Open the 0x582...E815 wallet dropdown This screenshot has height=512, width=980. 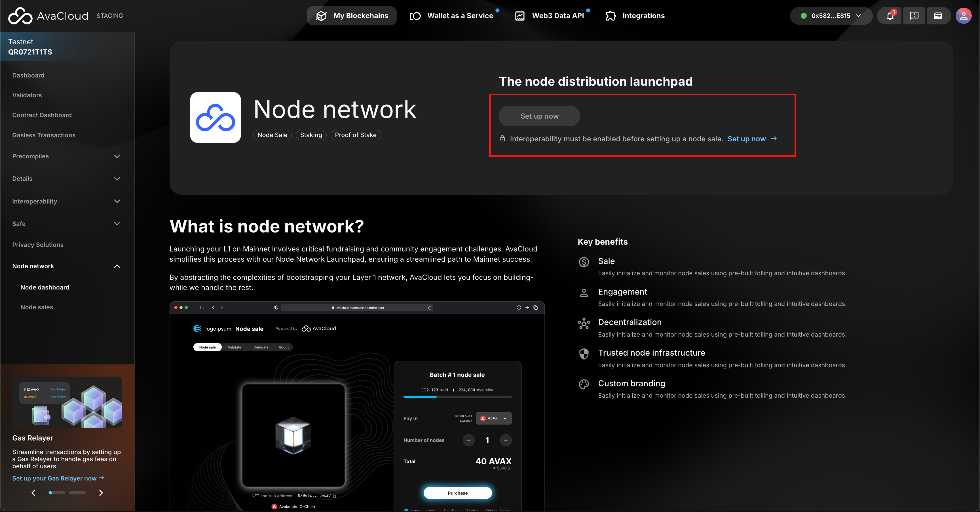831,16
